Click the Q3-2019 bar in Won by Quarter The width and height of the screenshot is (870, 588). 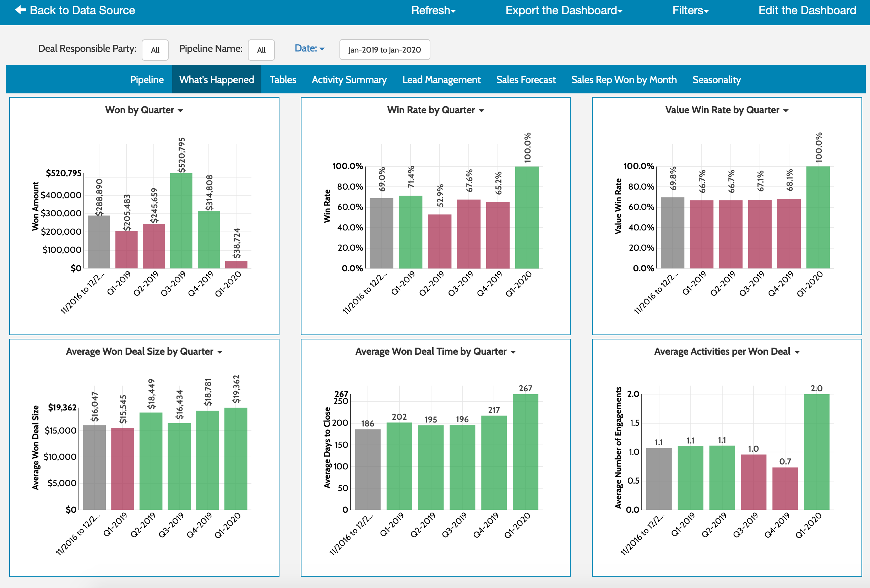click(181, 221)
